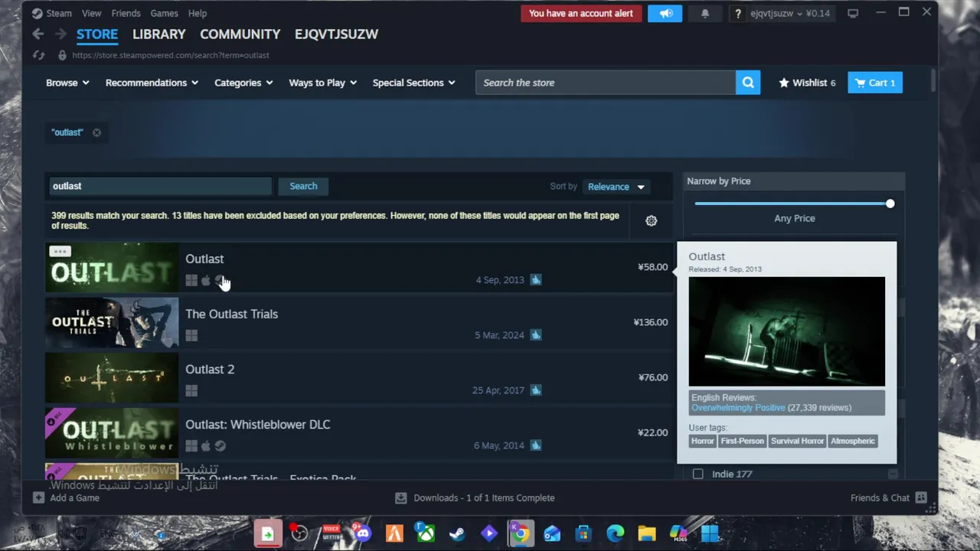
Task: Click the Downloads tray icon
Action: (x=400, y=497)
